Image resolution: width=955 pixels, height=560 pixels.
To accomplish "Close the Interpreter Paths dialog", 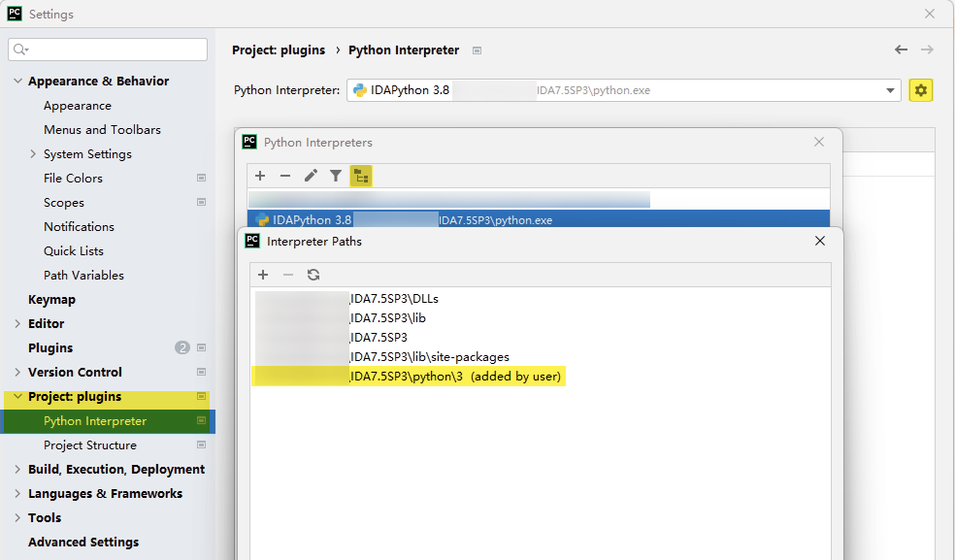I will [820, 241].
